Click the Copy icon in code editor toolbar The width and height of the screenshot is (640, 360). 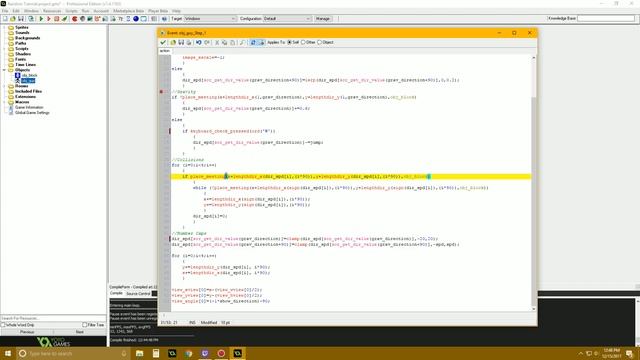[x=224, y=42]
